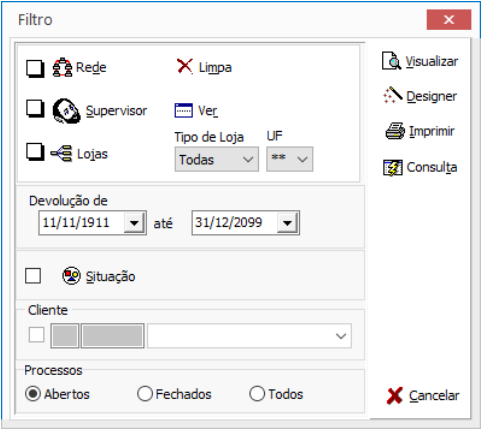Viewport: 483px width, 431px height.
Task: Expand the UF combo box
Action: pyautogui.click(x=289, y=160)
